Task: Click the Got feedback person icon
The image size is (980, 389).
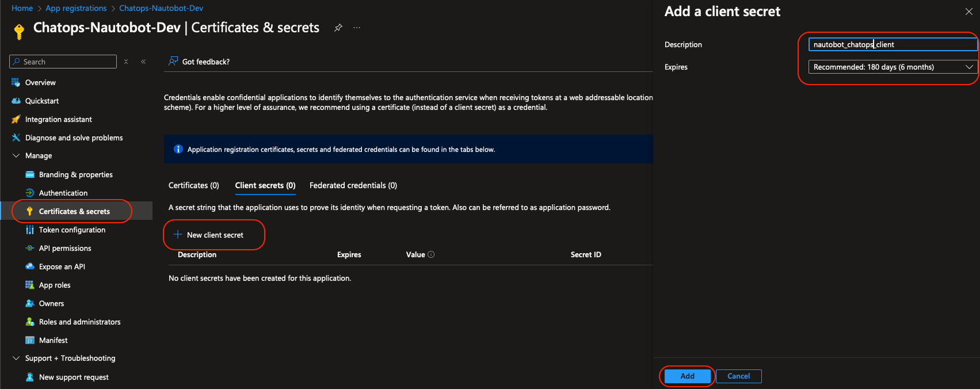Action: [x=173, y=61]
